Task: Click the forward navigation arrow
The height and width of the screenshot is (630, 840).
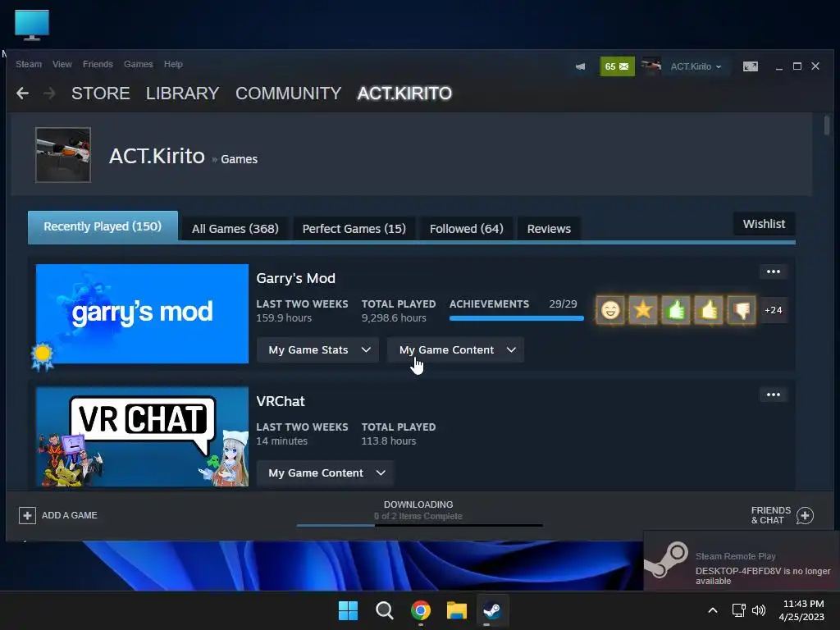Action: click(49, 94)
